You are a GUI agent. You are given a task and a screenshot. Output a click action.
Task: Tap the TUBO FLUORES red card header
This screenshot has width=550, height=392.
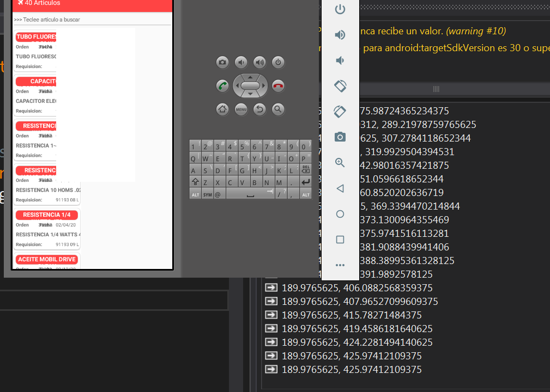(36, 37)
